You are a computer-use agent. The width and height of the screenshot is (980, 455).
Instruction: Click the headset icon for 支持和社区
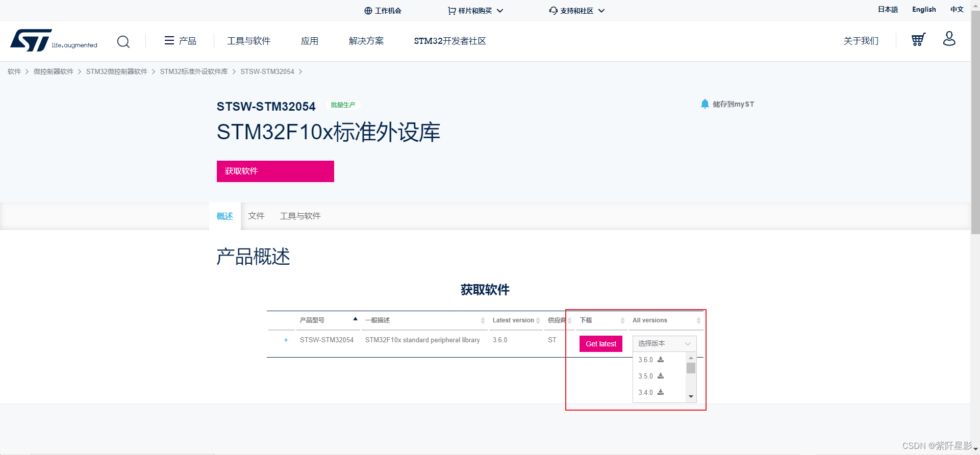click(x=554, y=11)
